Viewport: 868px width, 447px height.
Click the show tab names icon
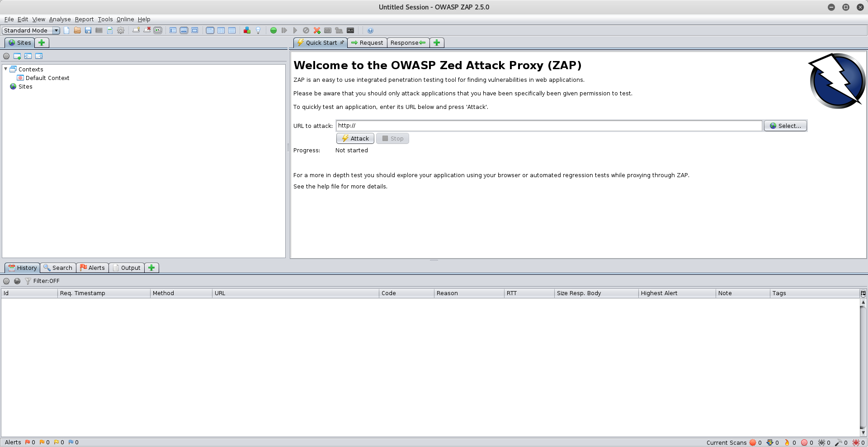(x=136, y=30)
